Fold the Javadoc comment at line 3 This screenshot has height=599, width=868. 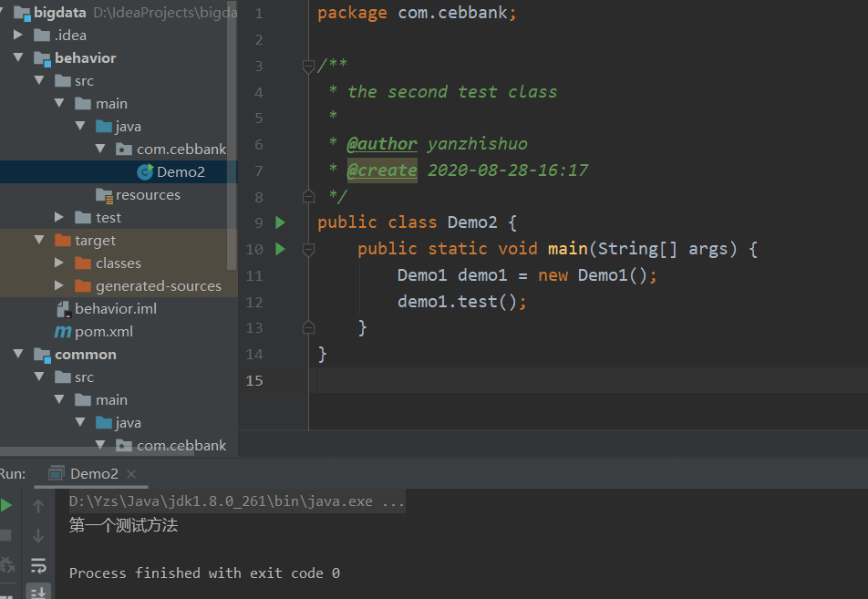(x=309, y=67)
